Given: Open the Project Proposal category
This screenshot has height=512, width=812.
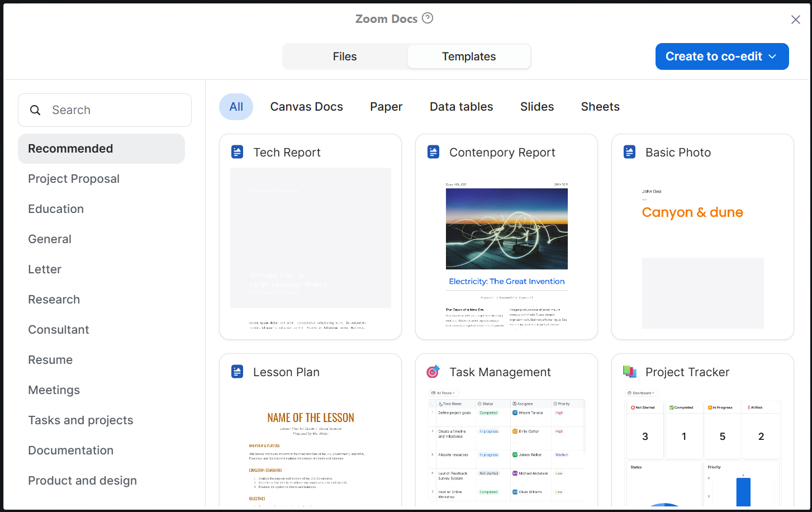Looking at the screenshot, I should [101, 179].
